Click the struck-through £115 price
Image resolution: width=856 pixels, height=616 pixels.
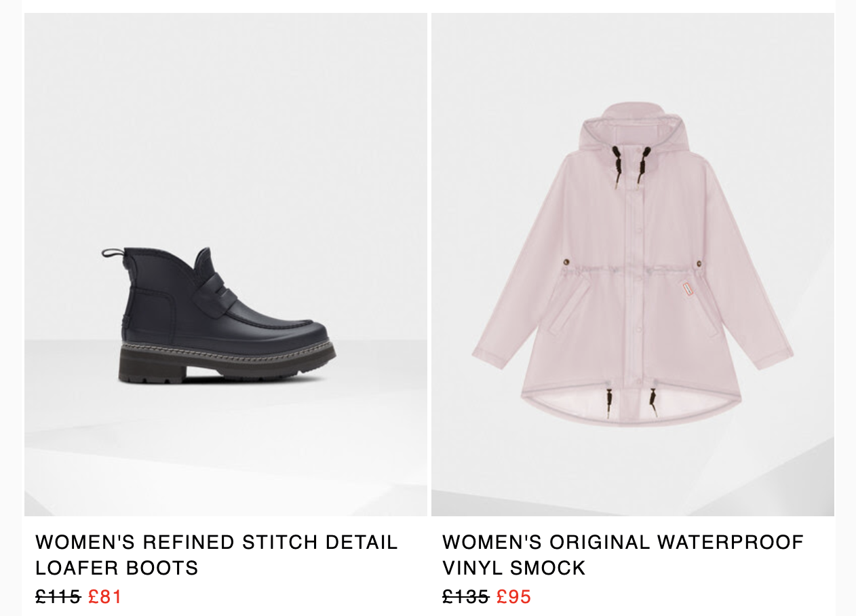click(x=58, y=597)
